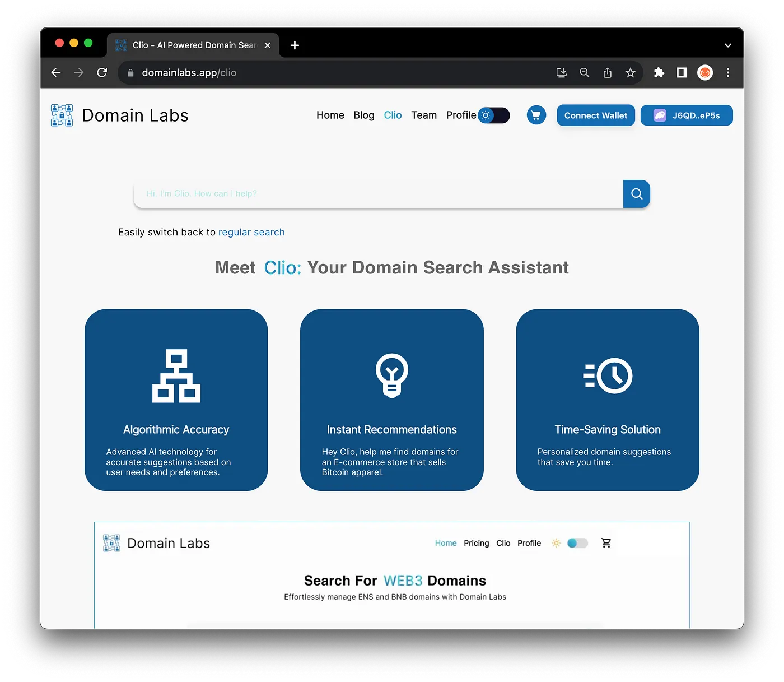Reload the page with refresh icon
The width and height of the screenshot is (784, 682).
click(102, 72)
